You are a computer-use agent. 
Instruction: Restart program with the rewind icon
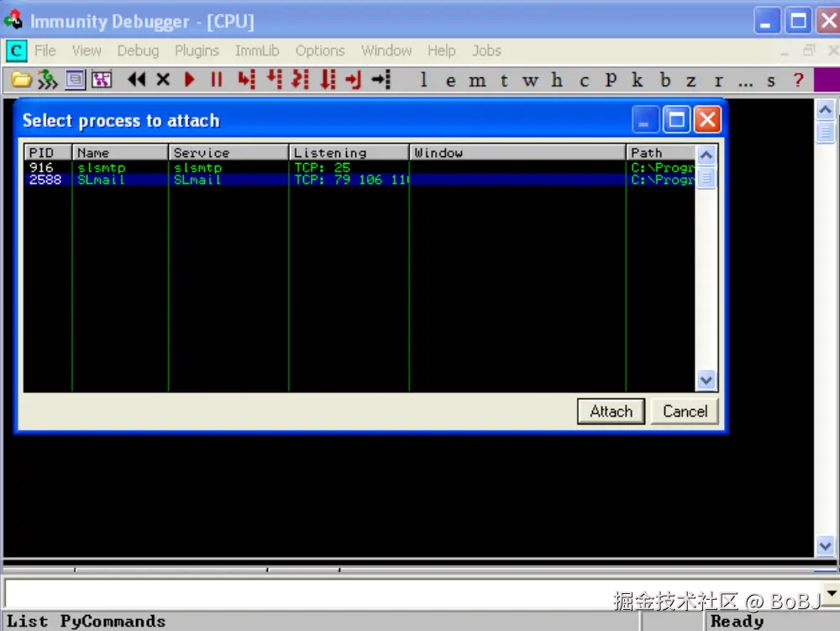click(137, 80)
